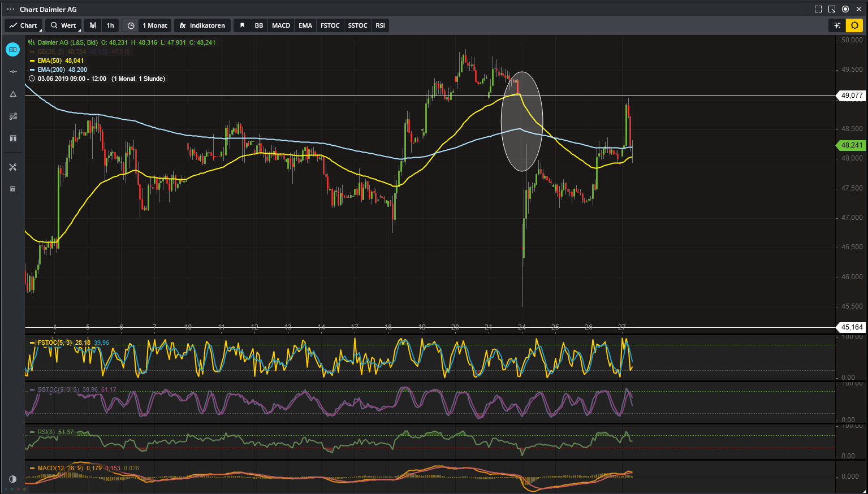Expand the Wert search dropdown

pyautogui.click(x=63, y=25)
